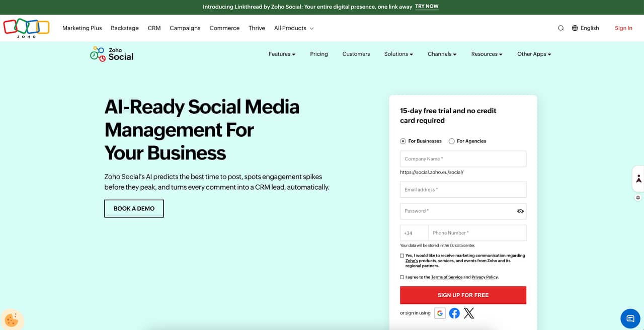Image resolution: width=644 pixels, height=330 pixels.
Task: Open the +34 country code selector
Action: tap(414, 233)
